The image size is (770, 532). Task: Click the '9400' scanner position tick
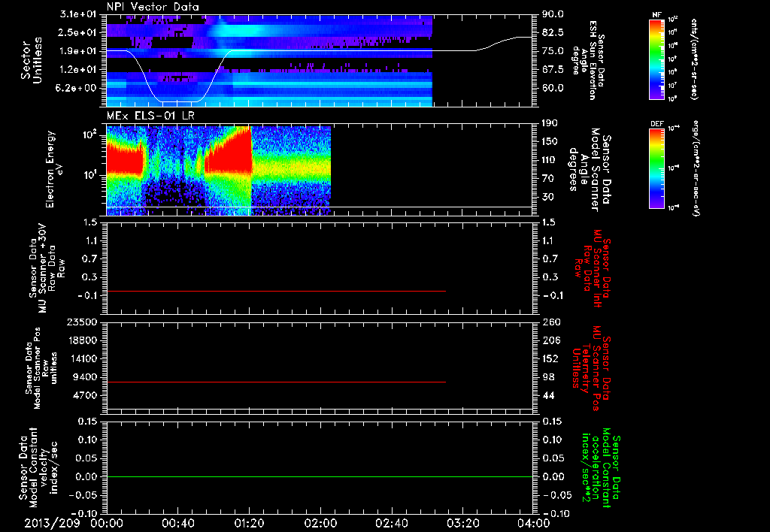[84, 377]
